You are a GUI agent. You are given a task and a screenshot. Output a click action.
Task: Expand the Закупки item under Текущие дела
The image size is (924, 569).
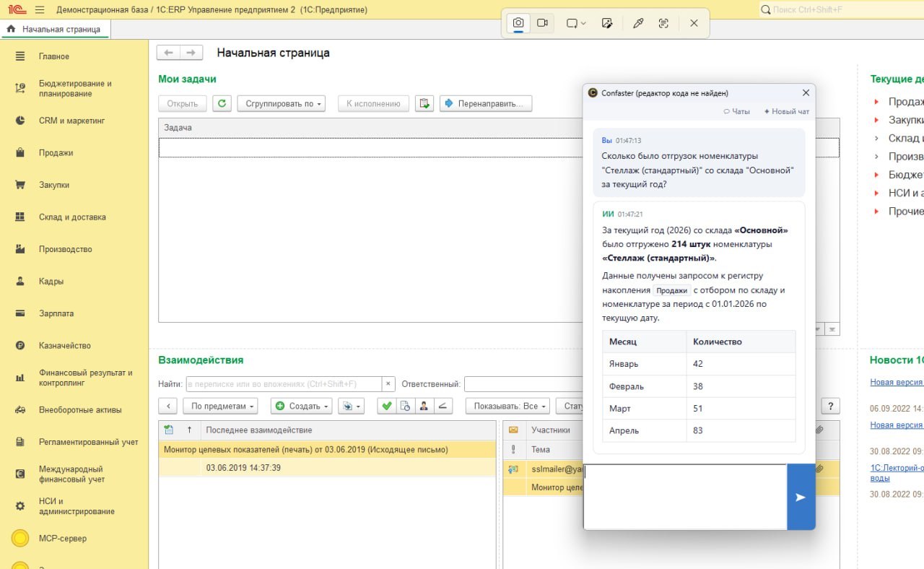point(876,120)
